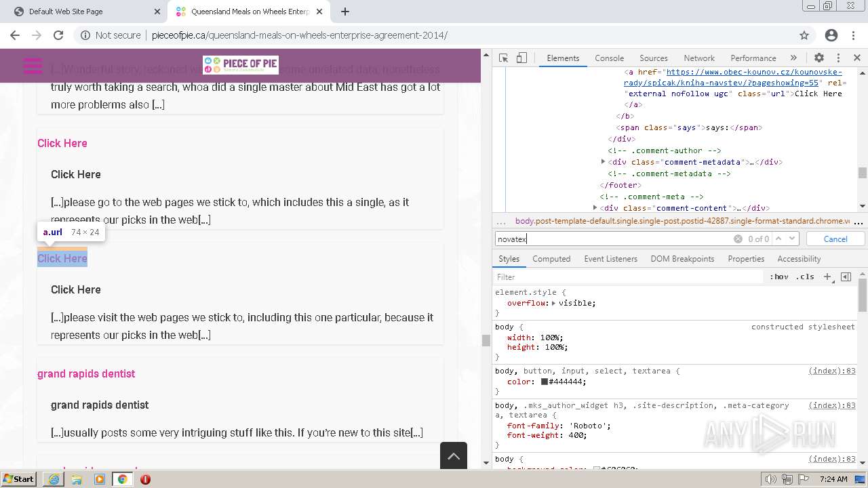Expand the comment-content div node
The height and width of the screenshot is (488, 868).
point(595,208)
